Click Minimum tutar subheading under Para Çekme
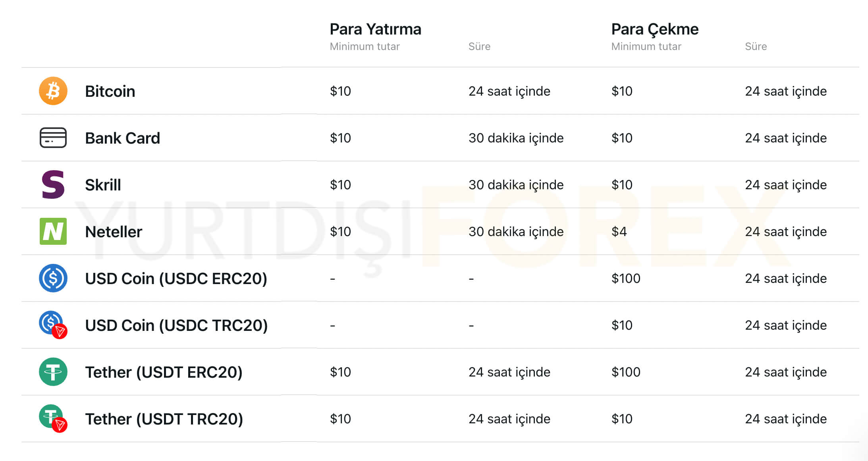 tap(646, 46)
